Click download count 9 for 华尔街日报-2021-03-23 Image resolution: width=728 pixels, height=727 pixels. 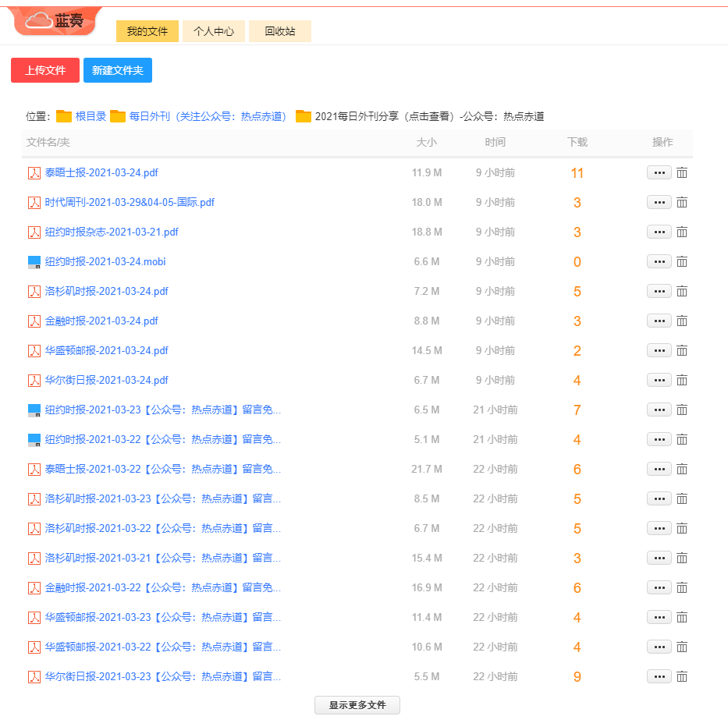pos(577,677)
